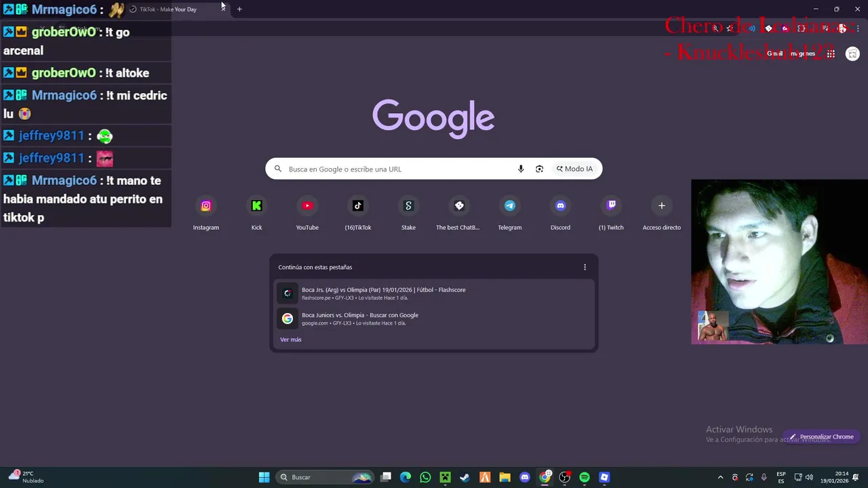Open the Google account avatar menu
The height and width of the screenshot is (488, 868).
click(x=852, y=54)
